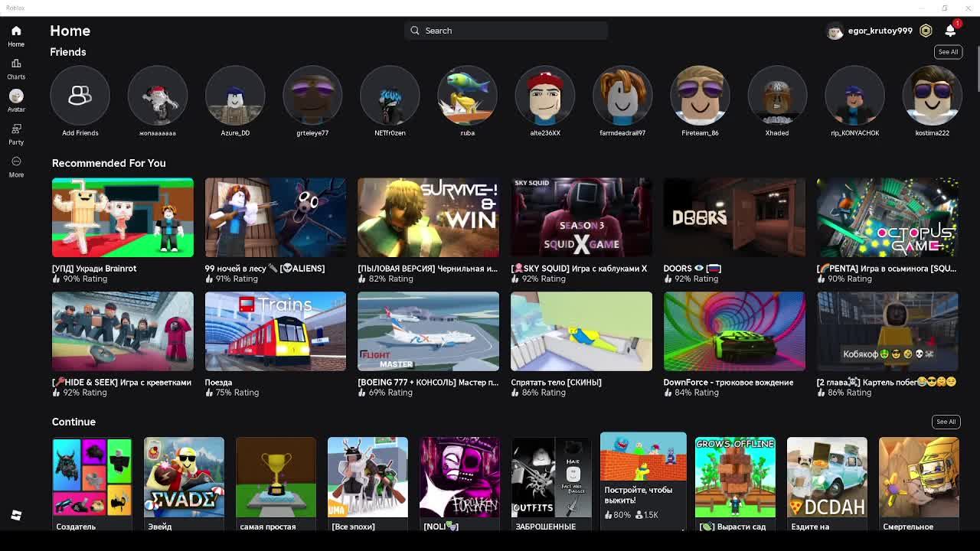Open friend Azure_DD's avatar
The height and width of the screenshot is (551, 980).
pyautogui.click(x=235, y=96)
